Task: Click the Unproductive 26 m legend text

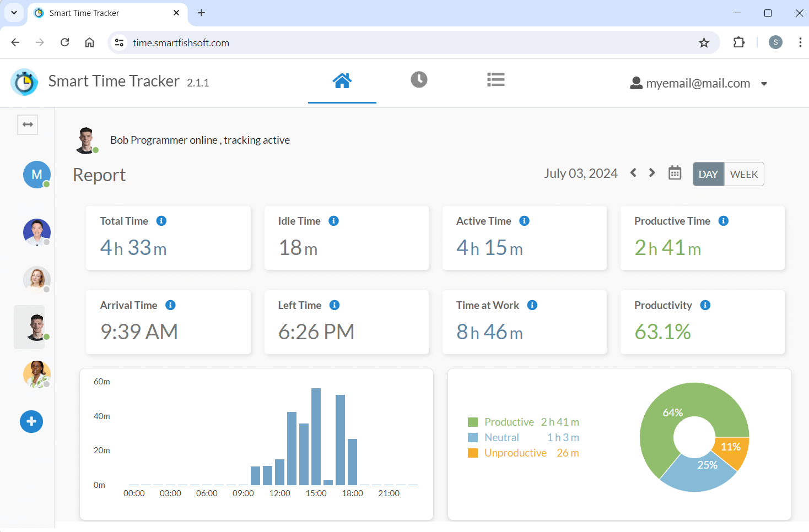Action: (x=532, y=453)
